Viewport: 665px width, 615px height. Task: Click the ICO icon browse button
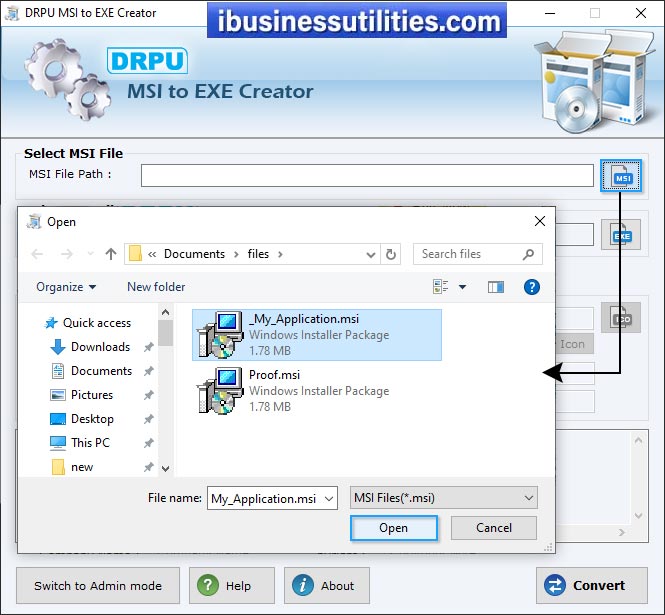coord(620,317)
